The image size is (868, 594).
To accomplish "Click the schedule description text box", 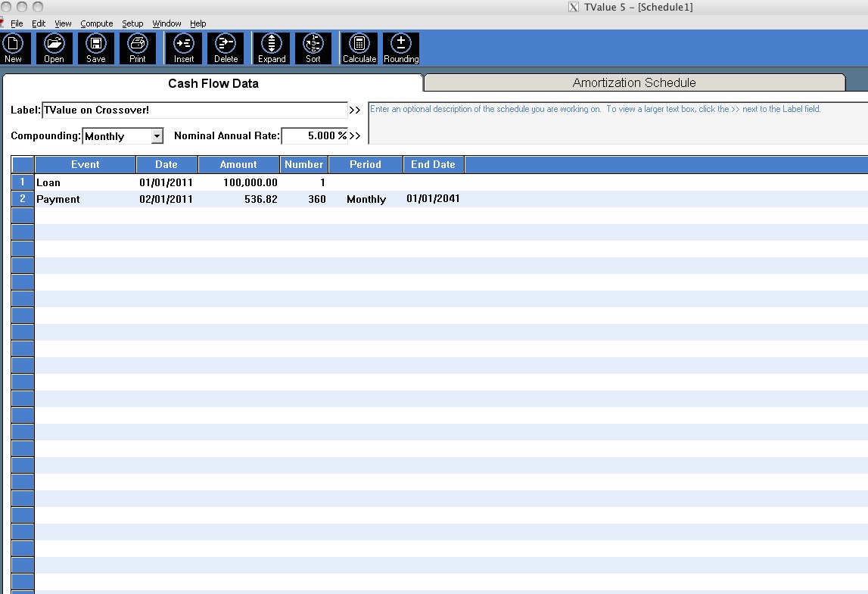I will coord(618,123).
